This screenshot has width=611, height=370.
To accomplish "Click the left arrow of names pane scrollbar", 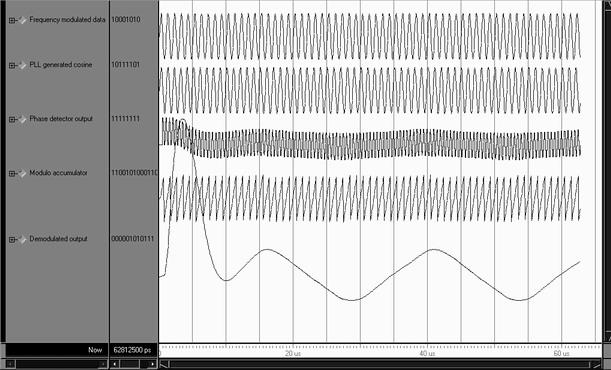I will coord(10,364).
